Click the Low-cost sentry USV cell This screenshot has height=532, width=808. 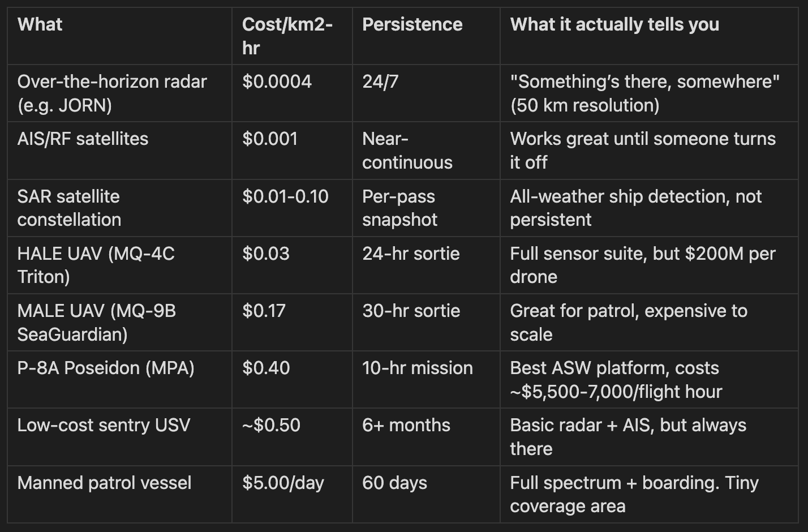click(x=104, y=425)
